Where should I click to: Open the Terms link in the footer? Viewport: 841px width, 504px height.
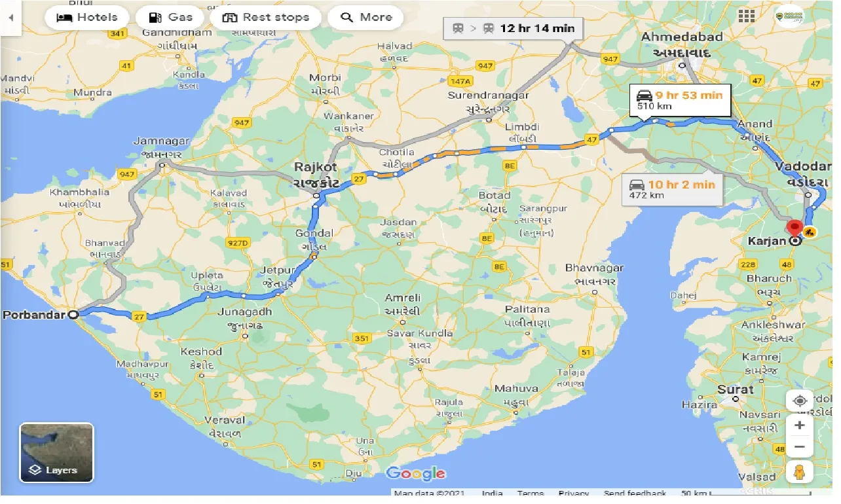point(531,493)
